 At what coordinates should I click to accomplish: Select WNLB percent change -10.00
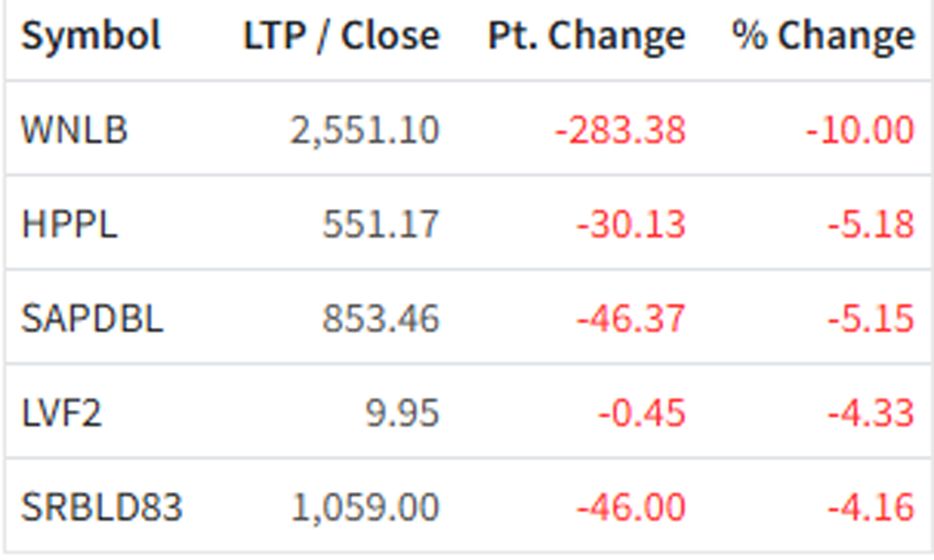tap(859, 130)
